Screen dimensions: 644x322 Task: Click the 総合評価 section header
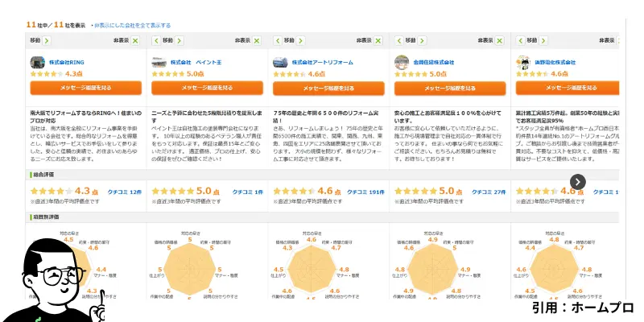pyautogui.click(x=42, y=175)
